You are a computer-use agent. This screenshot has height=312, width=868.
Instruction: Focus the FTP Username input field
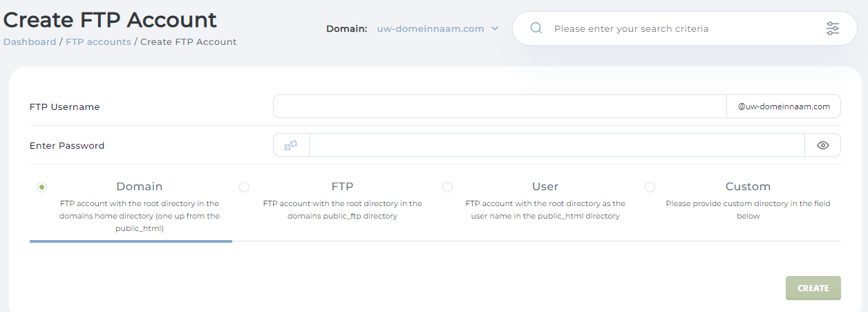pos(499,107)
